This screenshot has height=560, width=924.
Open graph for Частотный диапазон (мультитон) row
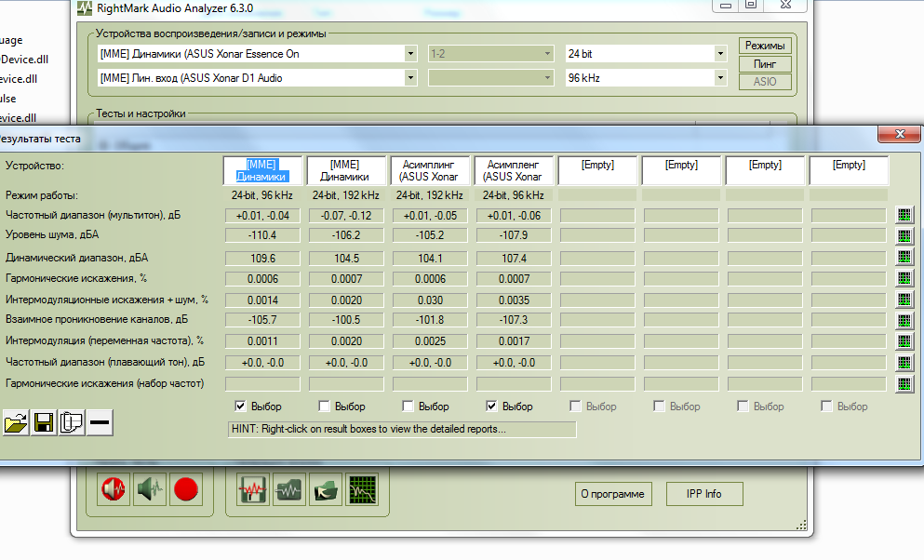[904, 215]
